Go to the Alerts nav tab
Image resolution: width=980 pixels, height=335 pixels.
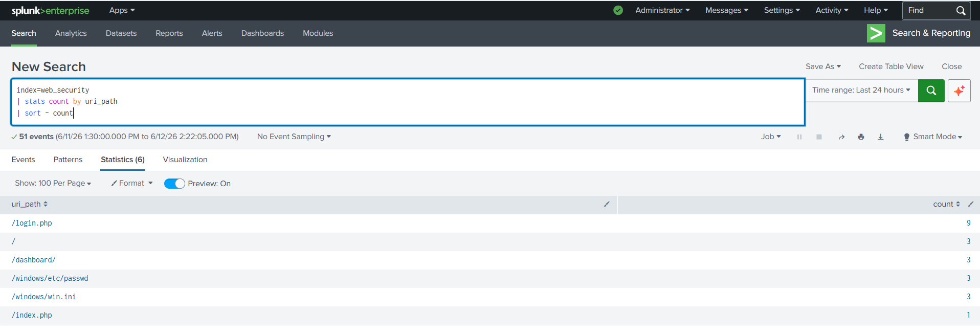pos(212,33)
